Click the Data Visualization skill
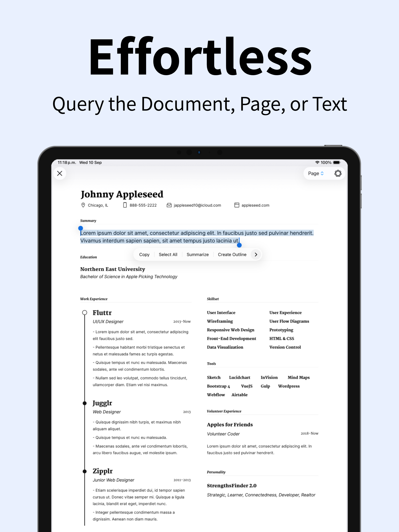 point(225,347)
